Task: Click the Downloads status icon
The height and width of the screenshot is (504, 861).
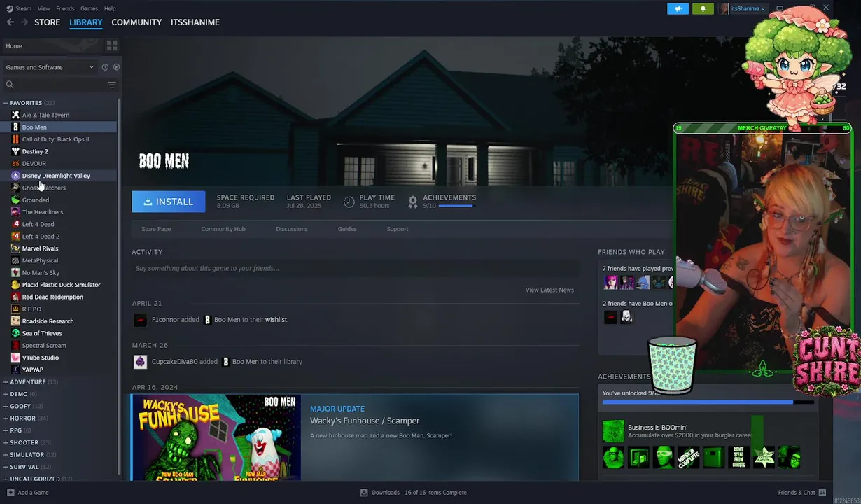Action: pos(364,492)
